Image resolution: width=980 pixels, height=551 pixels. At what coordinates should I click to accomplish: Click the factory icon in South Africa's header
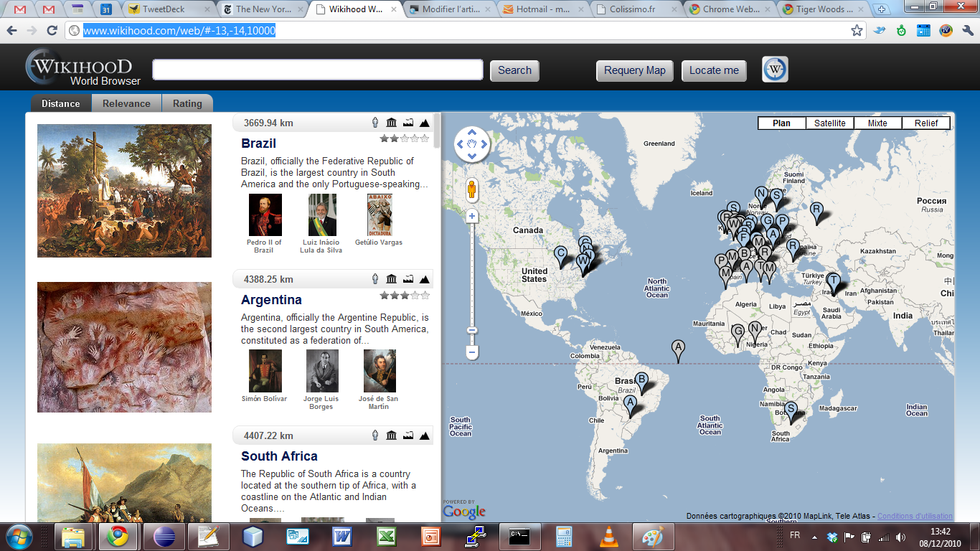tap(408, 435)
